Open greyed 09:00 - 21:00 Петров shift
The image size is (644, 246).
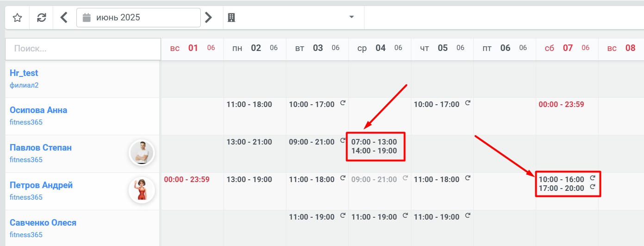pos(374,179)
